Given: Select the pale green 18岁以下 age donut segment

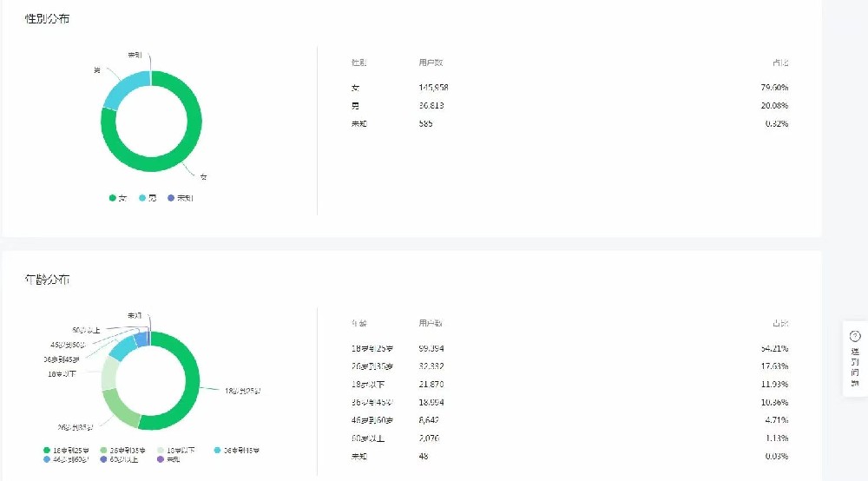Looking at the screenshot, I should pyautogui.click(x=109, y=373).
